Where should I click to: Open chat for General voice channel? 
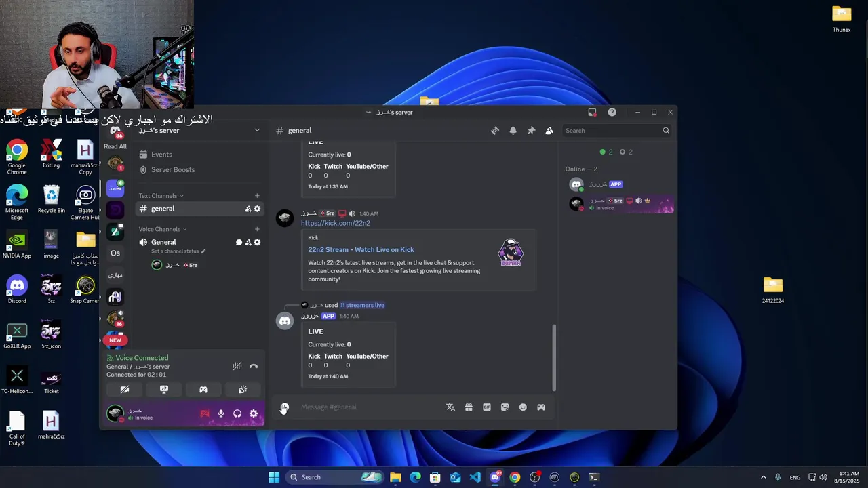(x=239, y=242)
